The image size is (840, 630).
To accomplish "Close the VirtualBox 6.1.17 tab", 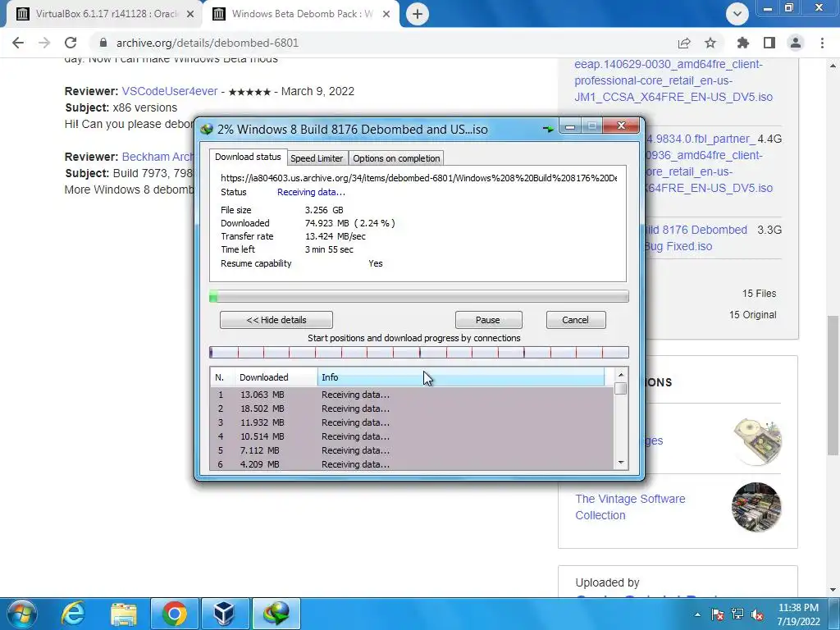I will click(x=190, y=14).
